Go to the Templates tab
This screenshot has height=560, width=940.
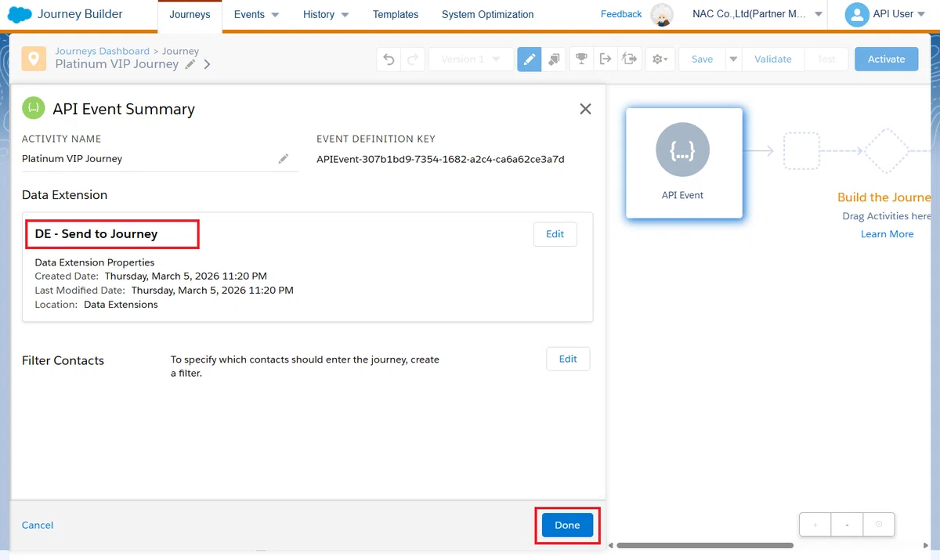396,14
